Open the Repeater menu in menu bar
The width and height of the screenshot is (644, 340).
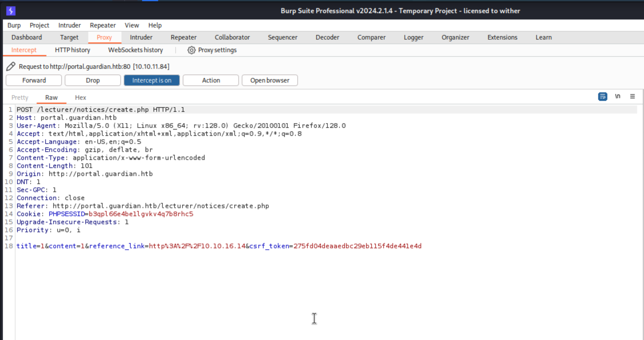click(x=103, y=25)
